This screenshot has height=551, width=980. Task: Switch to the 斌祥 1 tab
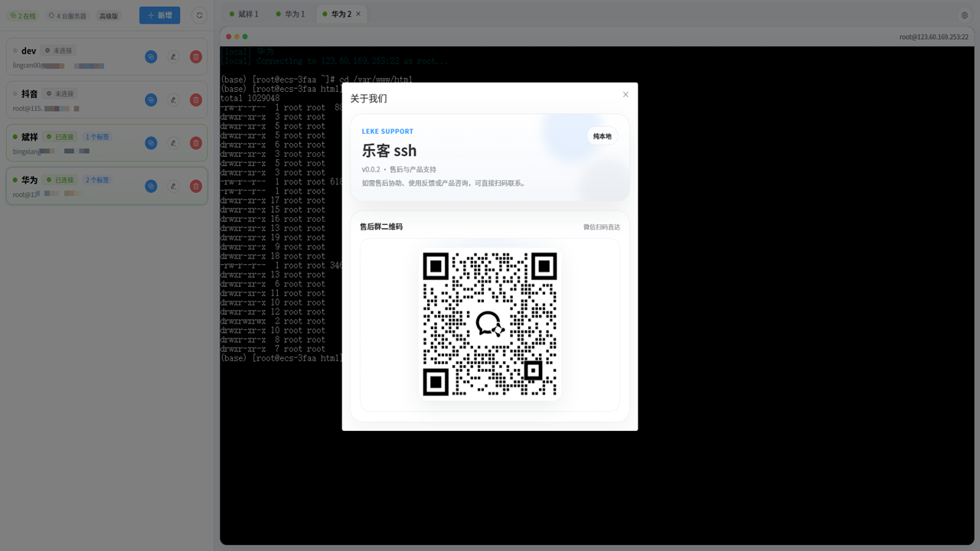[x=244, y=14]
